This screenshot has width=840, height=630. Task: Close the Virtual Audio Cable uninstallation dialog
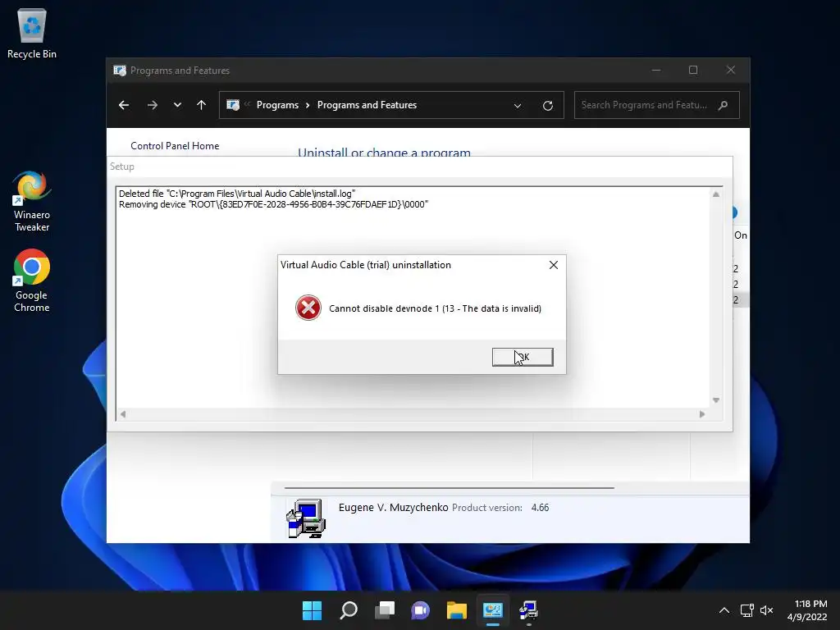coord(554,265)
